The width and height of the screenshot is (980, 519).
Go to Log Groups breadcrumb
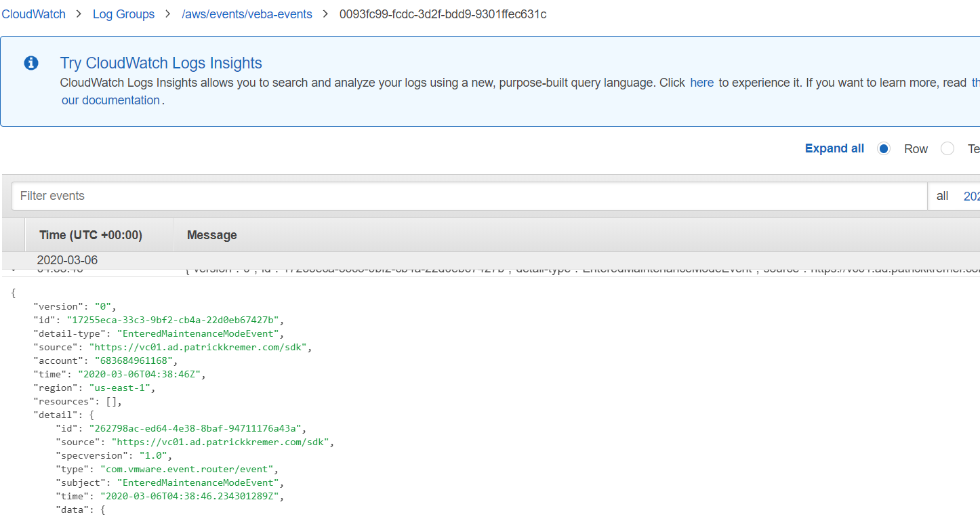coord(123,14)
